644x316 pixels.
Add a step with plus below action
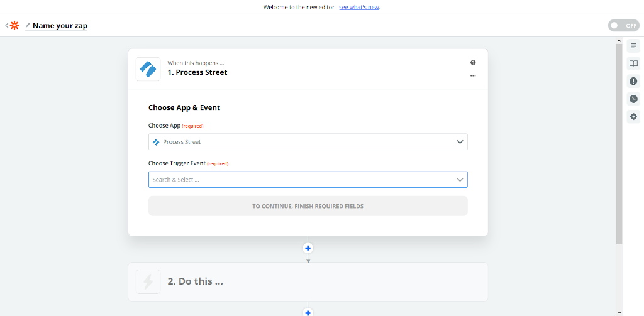point(308,313)
